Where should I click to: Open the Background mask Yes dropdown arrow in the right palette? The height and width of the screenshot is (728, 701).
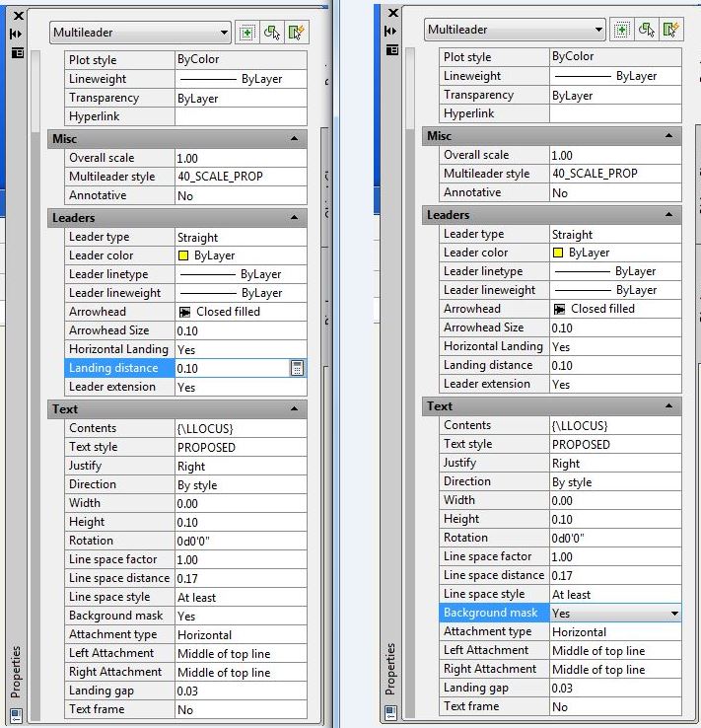674,614
